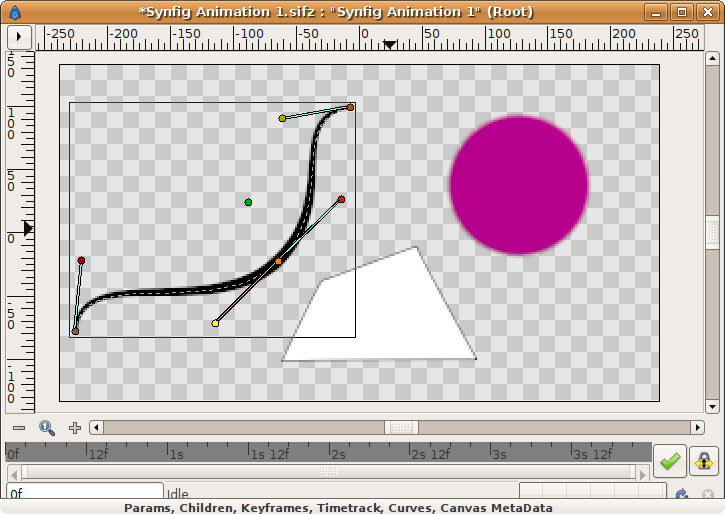The height and width of the screenshot is (514, 725).
Task: Zoom out with the minus icon
Action: [19, 428]
